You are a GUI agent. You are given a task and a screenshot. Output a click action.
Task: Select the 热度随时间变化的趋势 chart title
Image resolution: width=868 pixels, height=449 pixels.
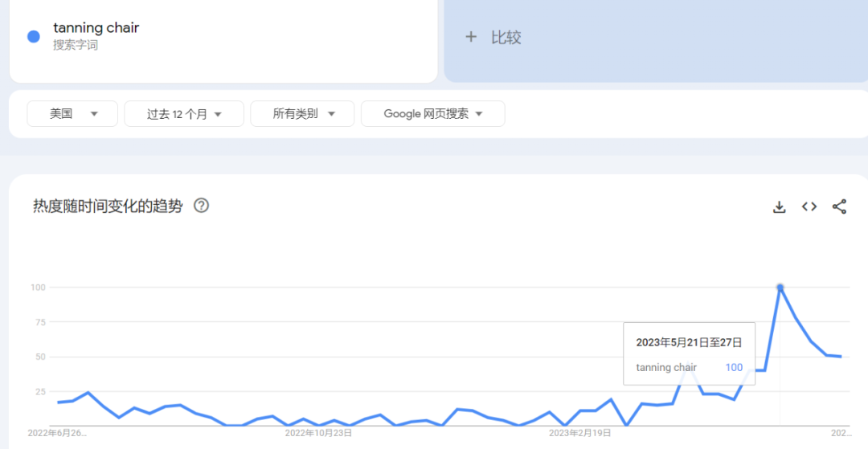click(x=108, y=206)
